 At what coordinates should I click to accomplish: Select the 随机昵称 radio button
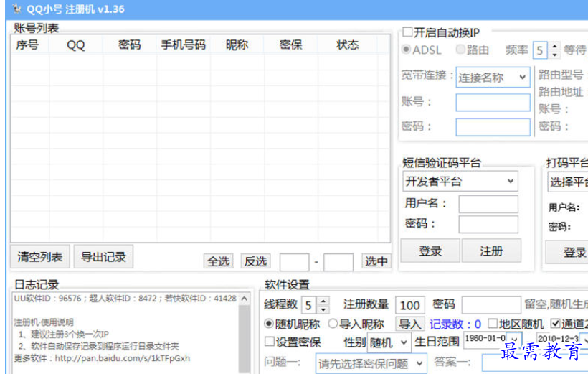(x=269, y=323)
